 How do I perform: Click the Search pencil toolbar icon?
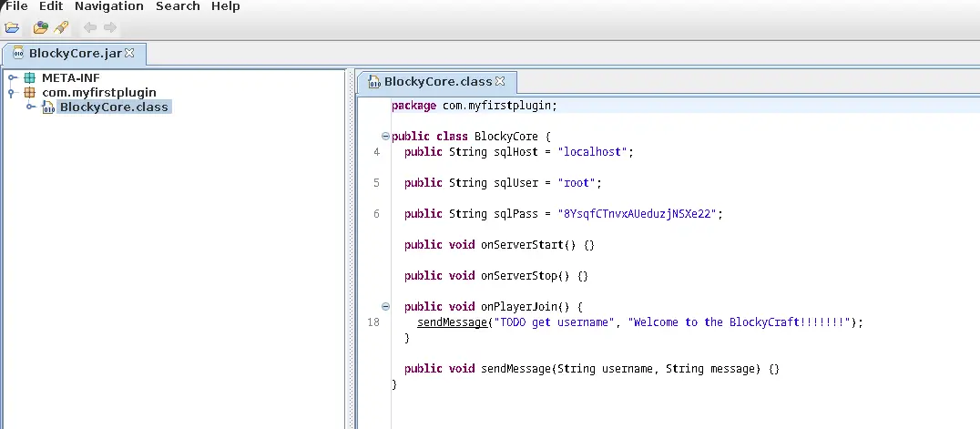[61, 27]
